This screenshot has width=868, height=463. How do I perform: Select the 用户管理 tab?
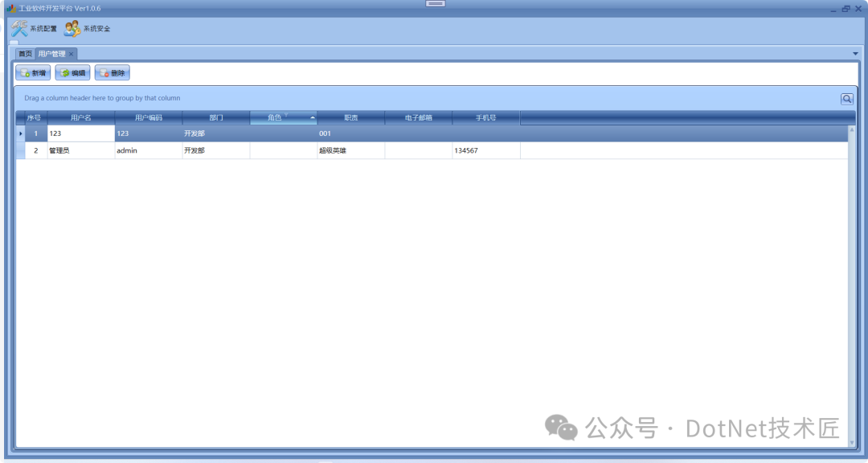click(x=52, y=54)
